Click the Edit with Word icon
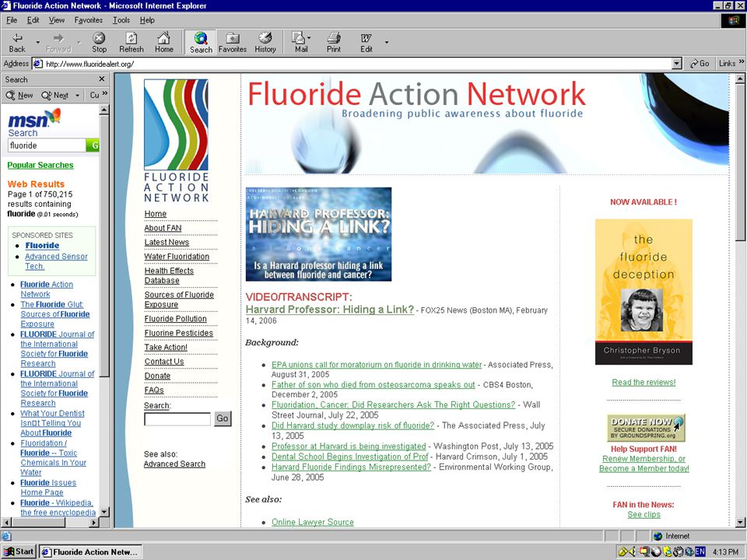The height and width of the screenshot is (560, 747). point(366,42)
